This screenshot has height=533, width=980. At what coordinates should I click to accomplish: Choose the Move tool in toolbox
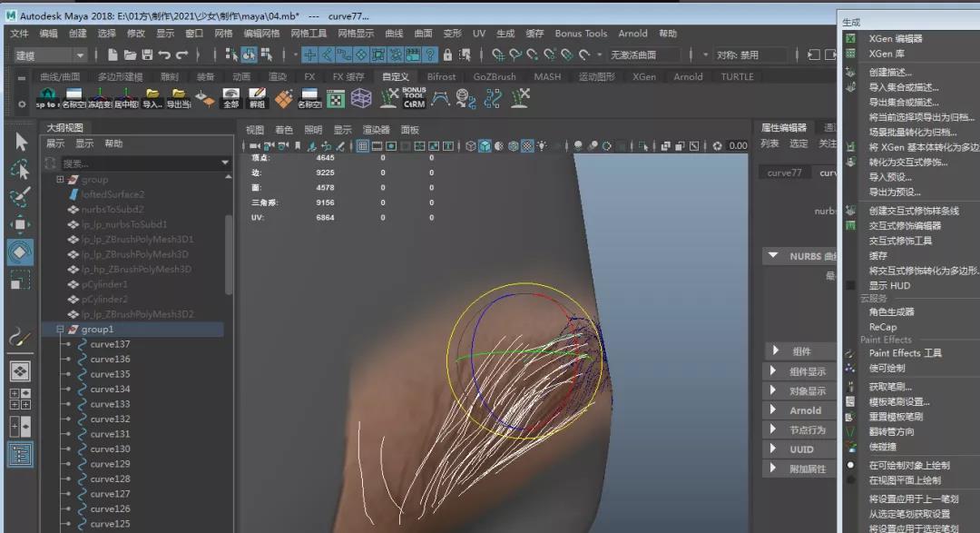tap(21, 224)
